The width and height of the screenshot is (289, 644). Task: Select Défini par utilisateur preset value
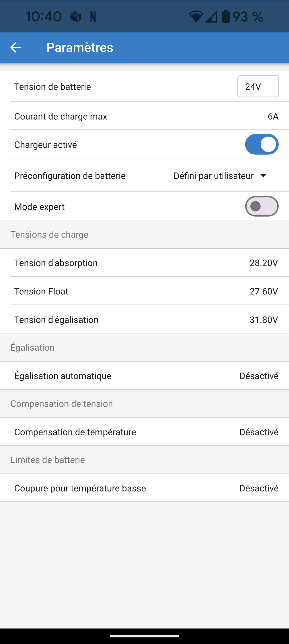coord(214,176)
